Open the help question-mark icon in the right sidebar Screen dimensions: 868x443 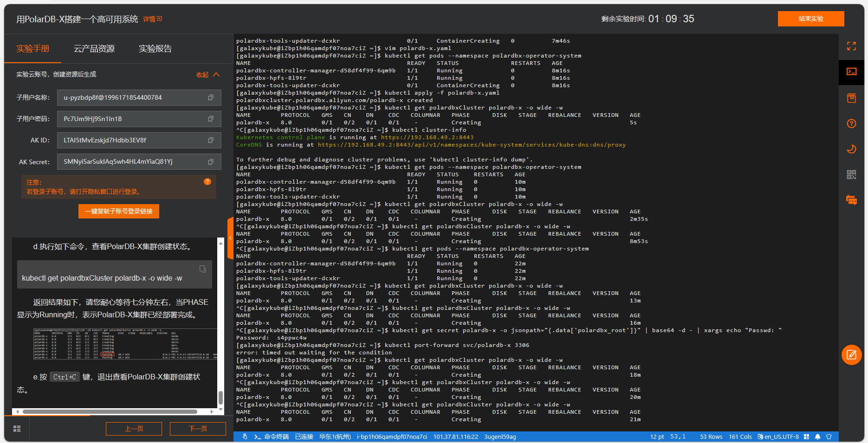click(851, 123)
